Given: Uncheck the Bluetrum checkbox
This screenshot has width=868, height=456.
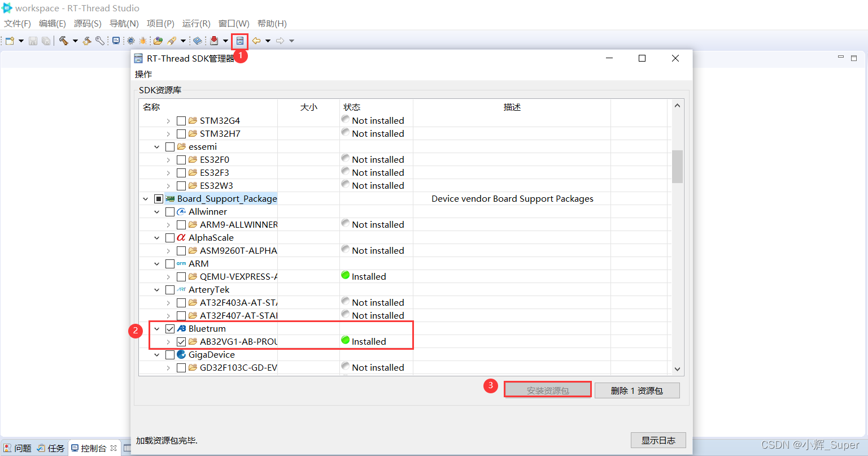Looking at the screenshot, I should tap(170, 329).
